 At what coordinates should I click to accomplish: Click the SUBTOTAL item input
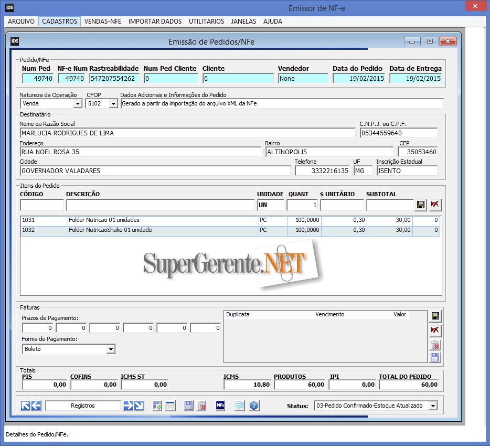(x=390, y=205)
